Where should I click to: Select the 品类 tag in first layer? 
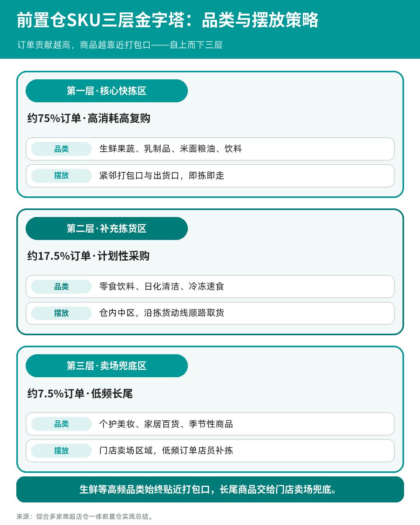click(61, 149)
